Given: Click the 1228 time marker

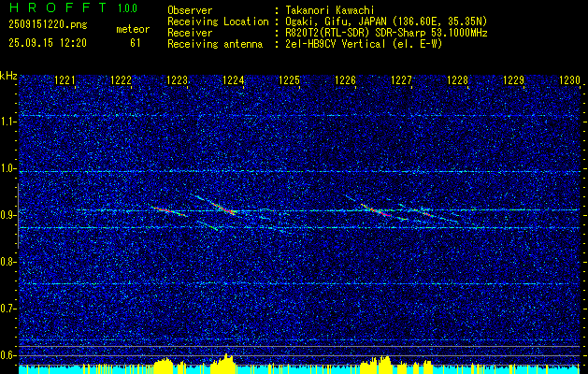Looking at the screenshot, I should [458, 79].
